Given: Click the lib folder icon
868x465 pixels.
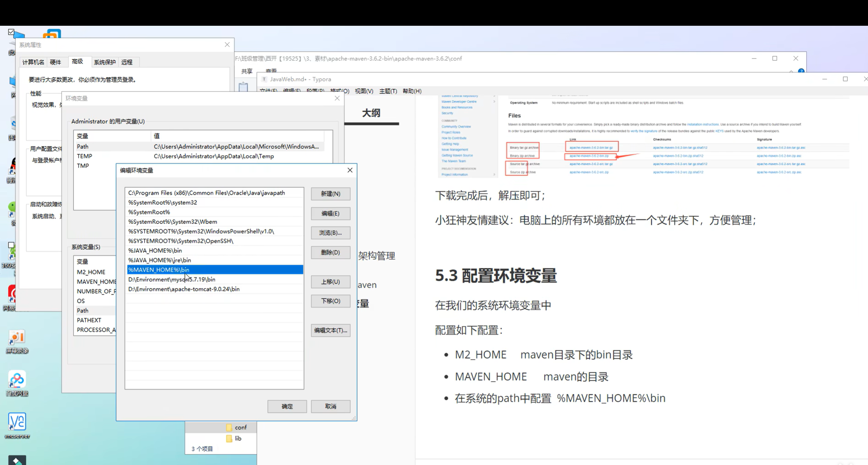Looking at the screenshot, I should coord(229,438).
